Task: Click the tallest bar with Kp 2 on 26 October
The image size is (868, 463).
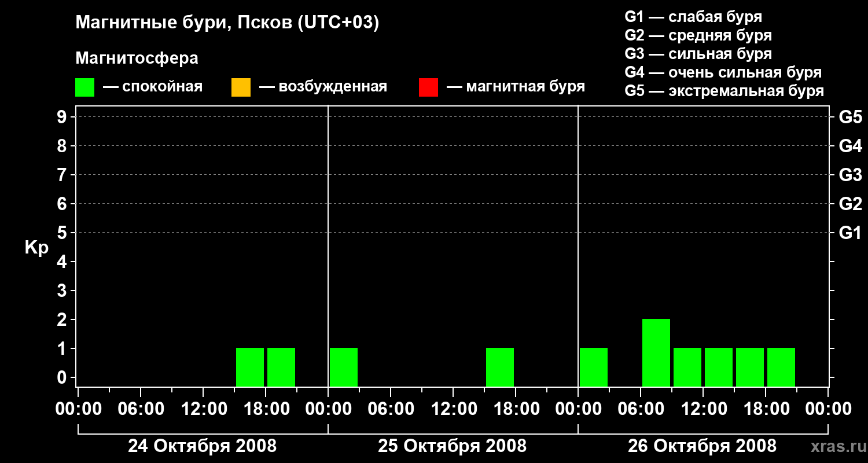Action: [656, 352]
